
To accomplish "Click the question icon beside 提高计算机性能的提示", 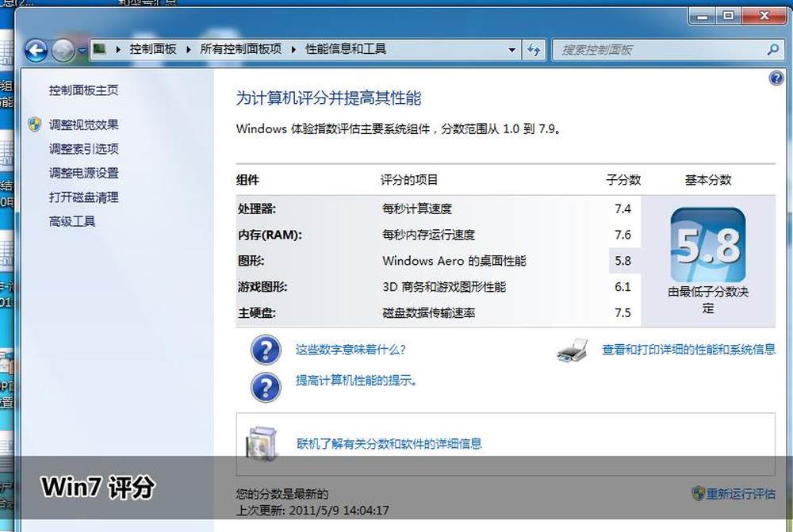I will [x=266, y=388].
